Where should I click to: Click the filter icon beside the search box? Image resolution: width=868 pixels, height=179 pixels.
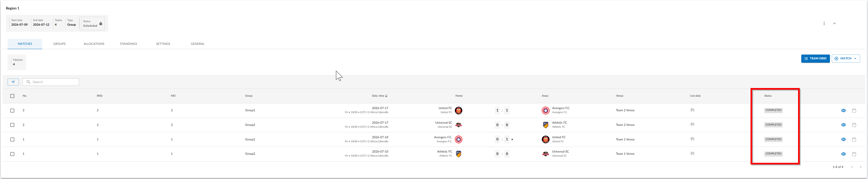[13, 82]
